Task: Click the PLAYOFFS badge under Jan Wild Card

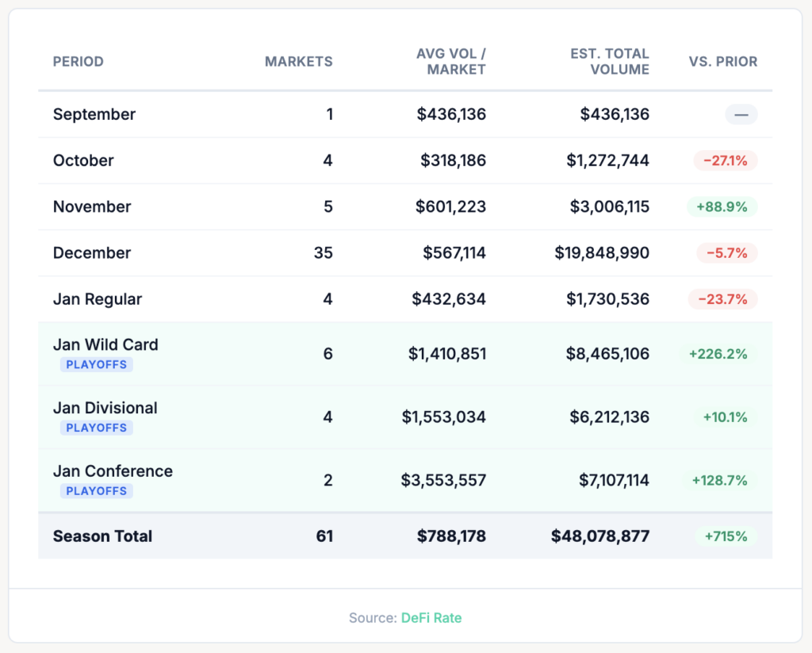Action: (x=96, y=364)
